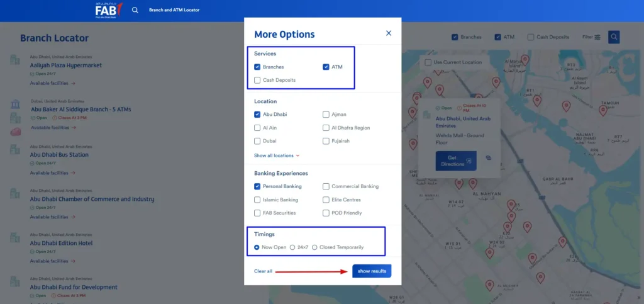This screenshot has width=644, height=304.
Task: Toggle Branches checkbox in page header
Action: (x=455, y=37)
